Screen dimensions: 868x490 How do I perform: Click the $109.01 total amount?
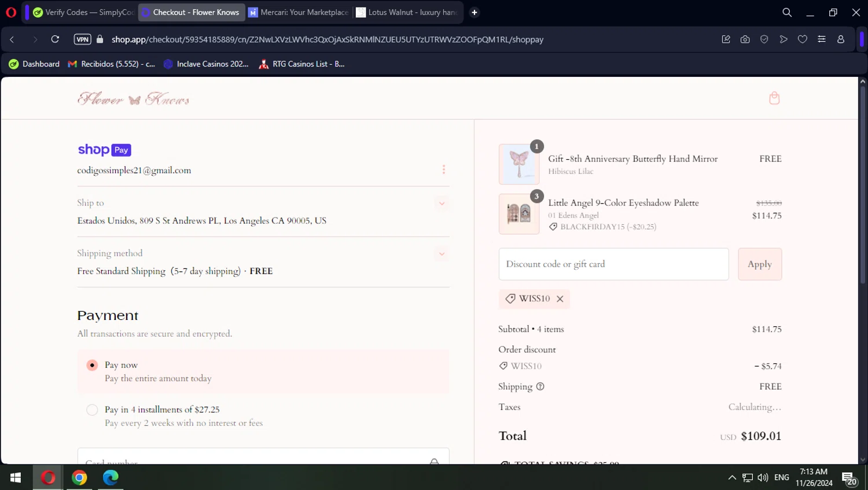[761, 436]
